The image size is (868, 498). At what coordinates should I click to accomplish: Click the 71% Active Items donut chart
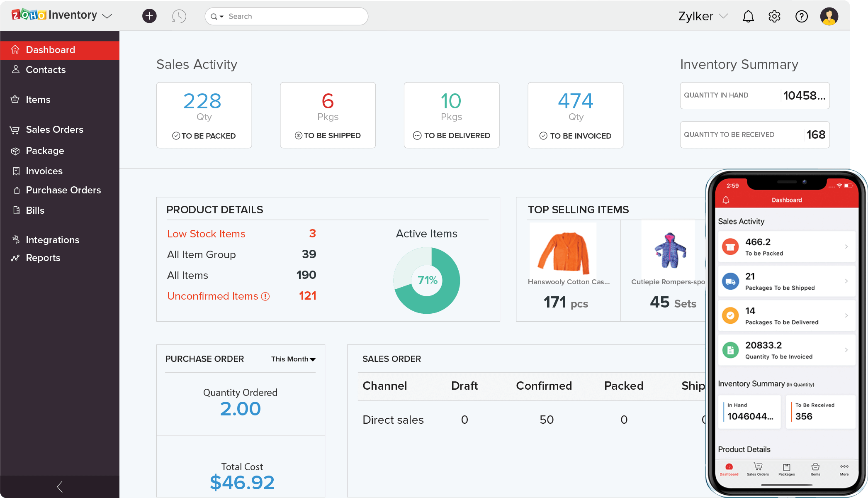tap(426, 280)
